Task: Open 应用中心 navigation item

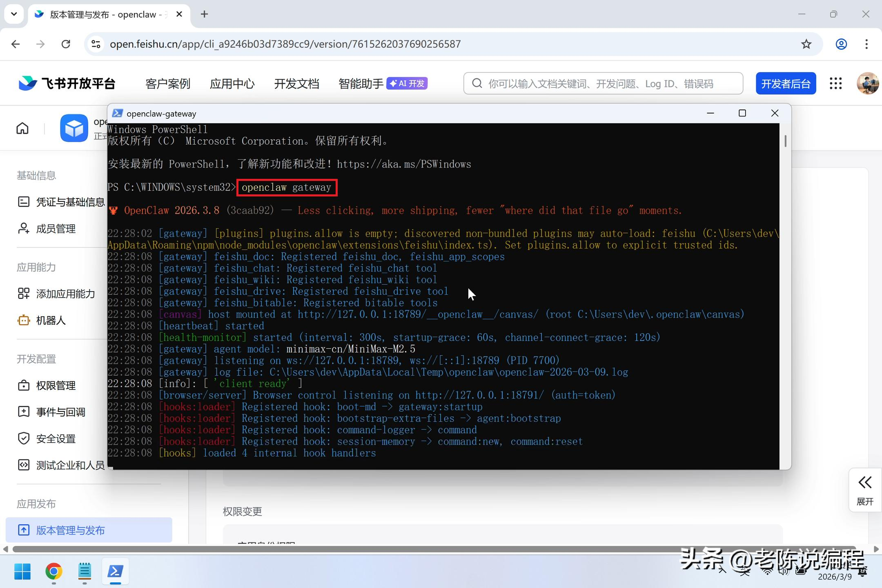Action: pos(232,84)
